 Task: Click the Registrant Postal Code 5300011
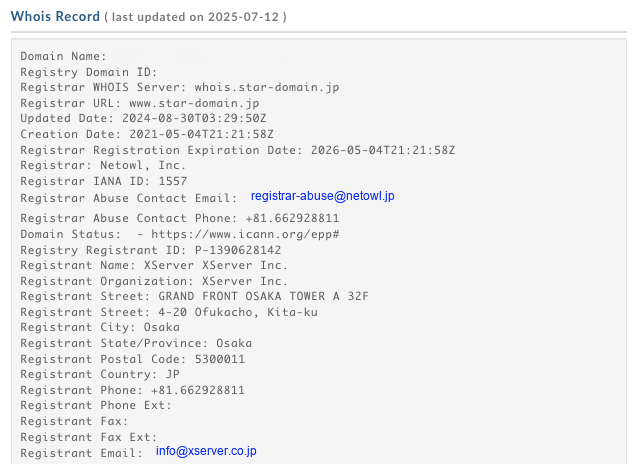tap(133, 359)
